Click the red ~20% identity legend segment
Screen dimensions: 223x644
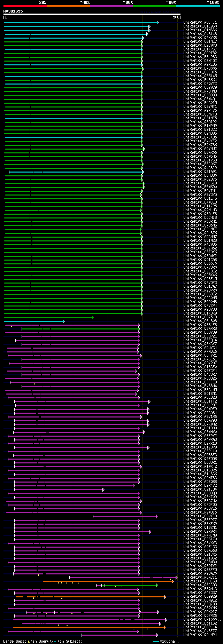pos(25,6)
